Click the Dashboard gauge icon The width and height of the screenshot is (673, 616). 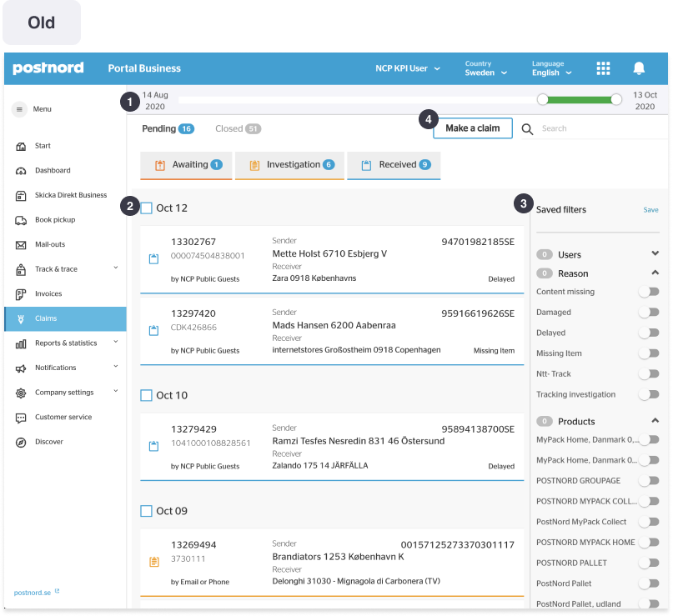[x=21, y=171]
